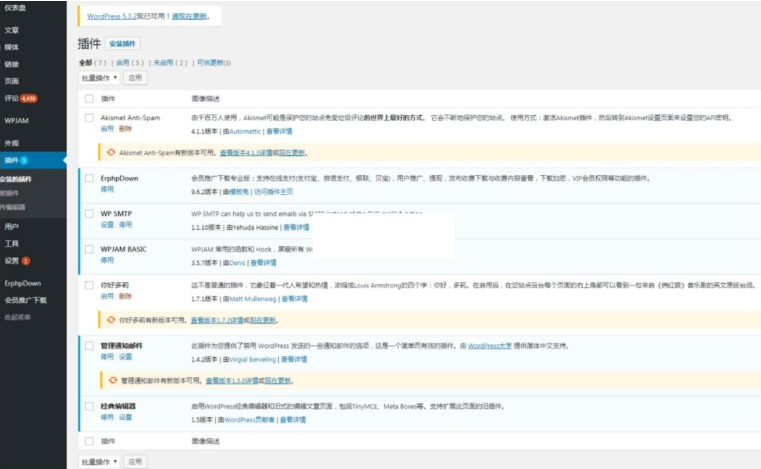Screen dimensions: 761x469
Task: Filter plugins by 可供更新 (3)
Action: pos(214,63)
